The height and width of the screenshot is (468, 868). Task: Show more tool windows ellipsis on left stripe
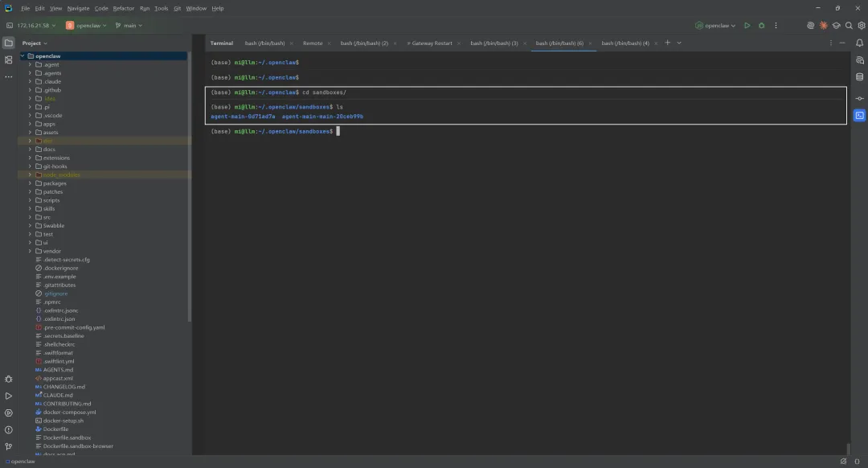pyautogui.click(x=8, y=77)
